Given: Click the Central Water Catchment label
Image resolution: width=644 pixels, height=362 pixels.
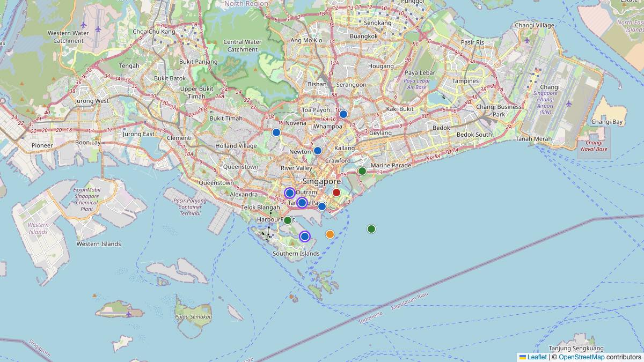Looking at the screenshot, I should [x=243, y=46].
